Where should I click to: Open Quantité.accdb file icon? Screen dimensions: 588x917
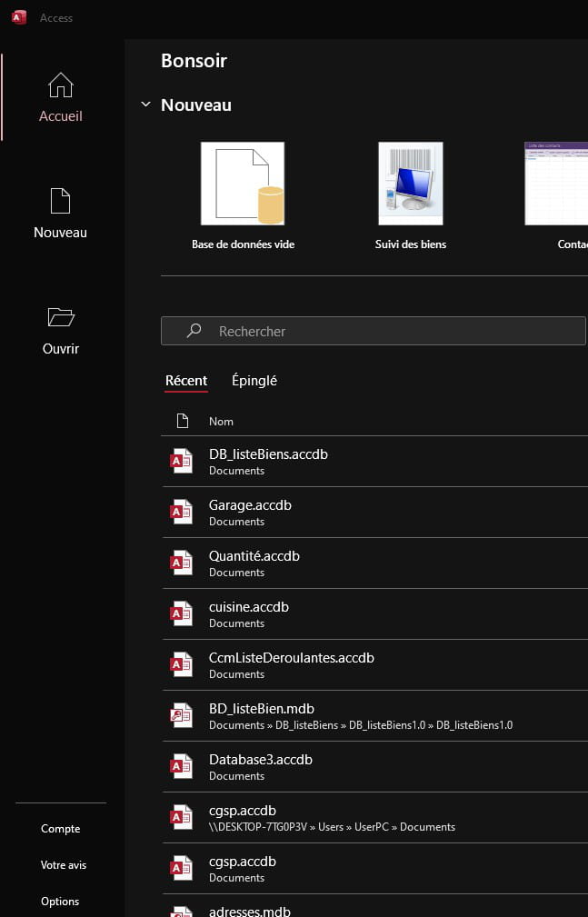pyautogui.click(x=182, y=563)
